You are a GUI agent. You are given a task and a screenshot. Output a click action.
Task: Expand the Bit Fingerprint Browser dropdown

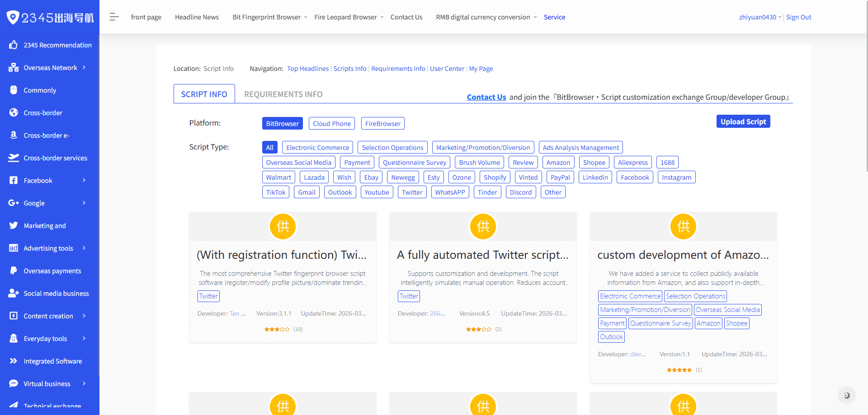tap(269, 17)
